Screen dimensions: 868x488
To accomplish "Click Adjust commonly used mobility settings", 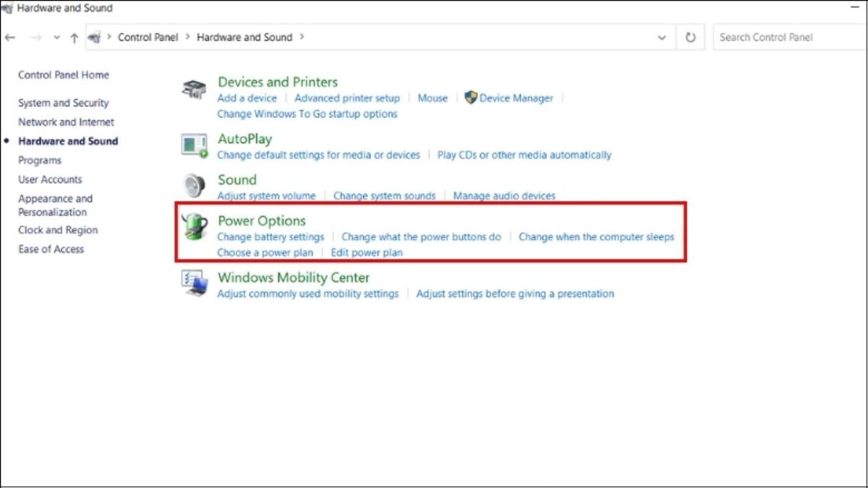I will pyautogui.click(x=308, y=294).
